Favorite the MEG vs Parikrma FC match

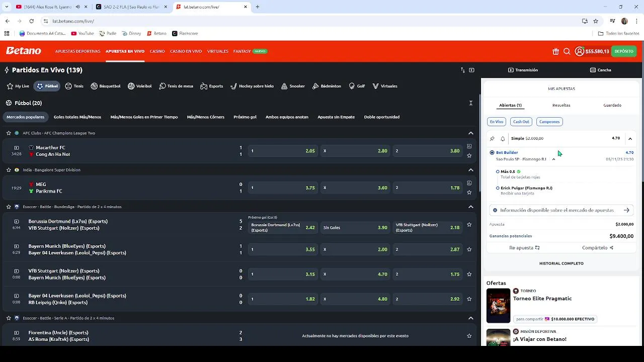point(469,192)
